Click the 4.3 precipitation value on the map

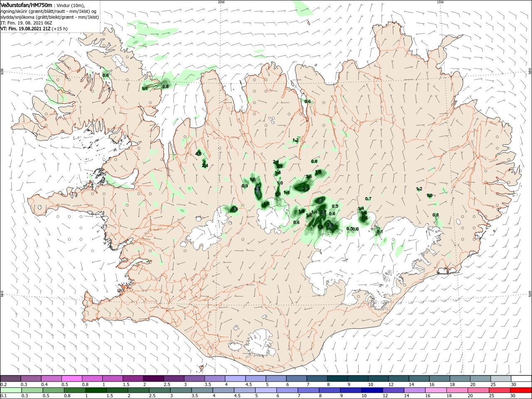(257, 189)
